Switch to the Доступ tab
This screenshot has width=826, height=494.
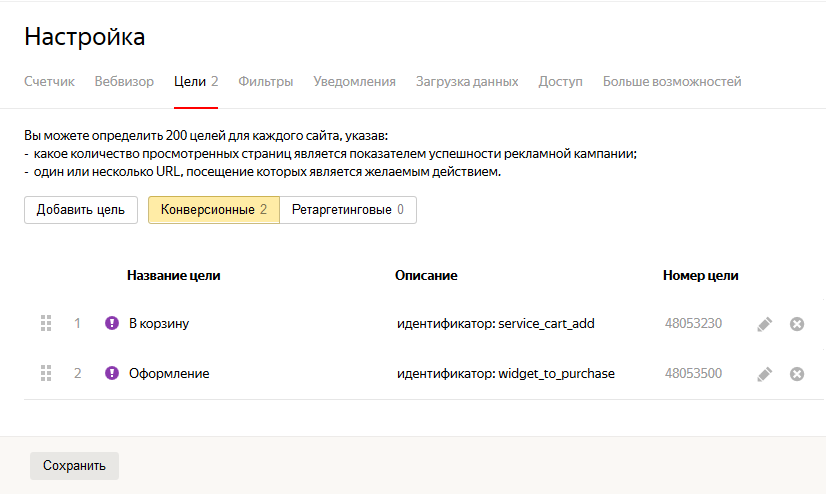point(560,82)
